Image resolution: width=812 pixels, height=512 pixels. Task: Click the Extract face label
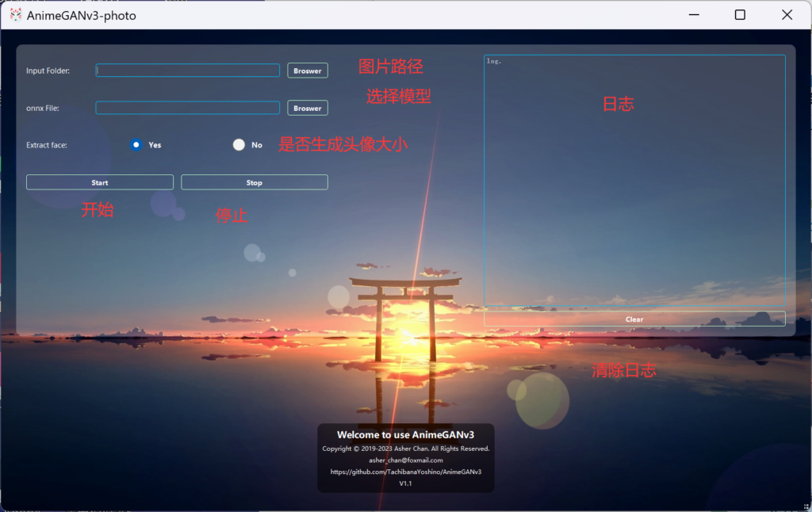pyautogui.click(x=47, y=145)
